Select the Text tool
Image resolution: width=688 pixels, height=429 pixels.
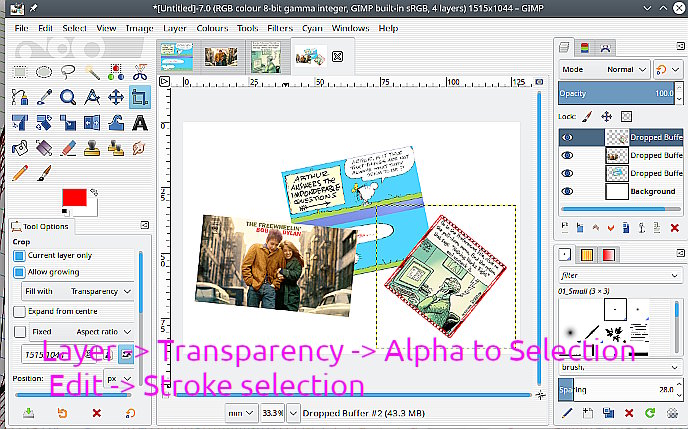point(140,123)
